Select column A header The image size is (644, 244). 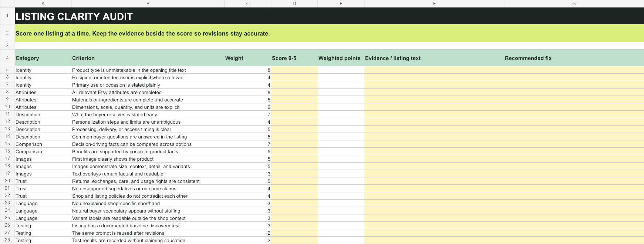point(43,3)
